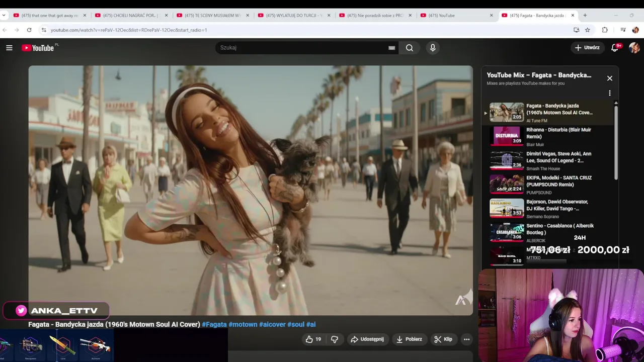
Task: Close the 'WYLATUJĘ DO TURCJI' tab
Action: 329,16
